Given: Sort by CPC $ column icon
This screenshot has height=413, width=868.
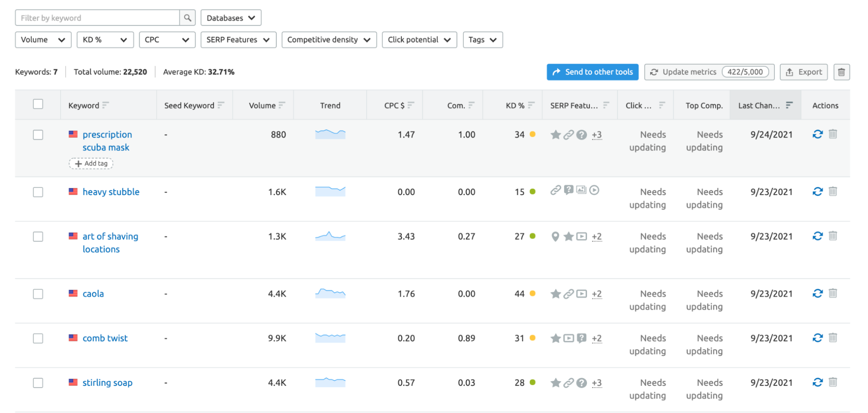Looking at the screenshot, I should (x=411, y=105).
